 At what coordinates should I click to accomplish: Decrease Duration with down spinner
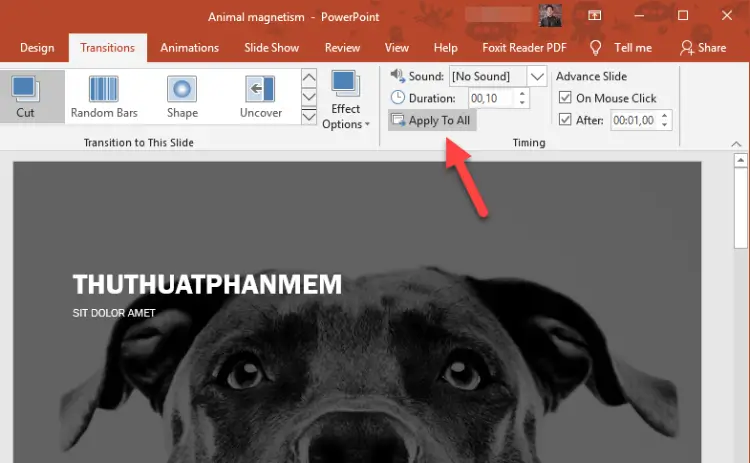click(x=522, y=103)
